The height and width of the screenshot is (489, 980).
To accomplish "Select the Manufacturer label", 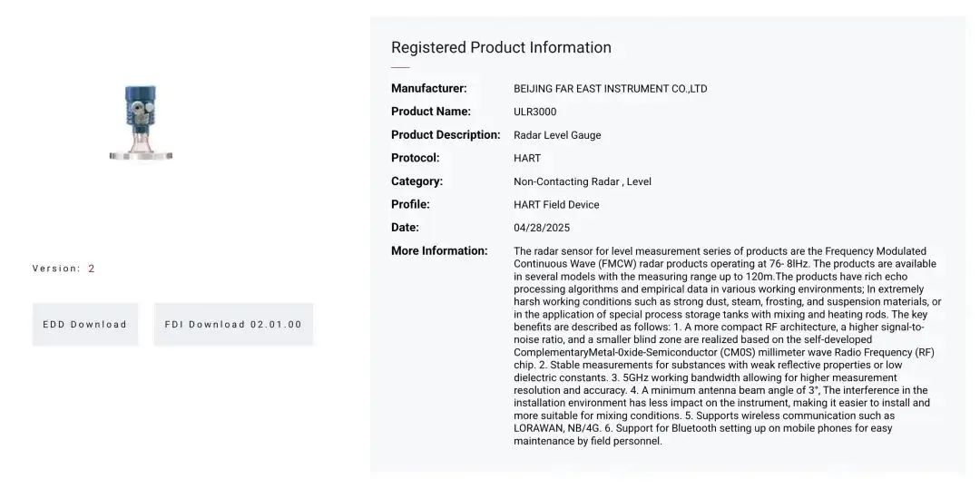I will click(x=428, y=89).
